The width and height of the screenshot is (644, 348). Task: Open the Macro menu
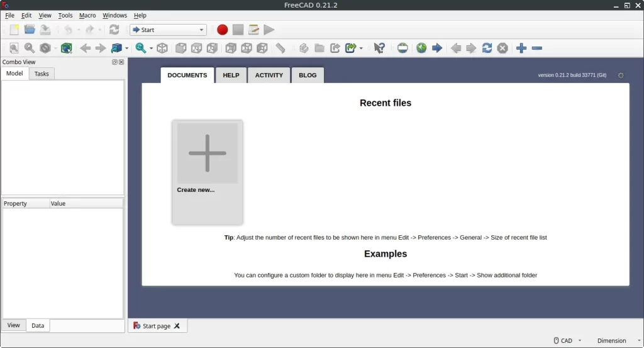(x=87, y=15)
